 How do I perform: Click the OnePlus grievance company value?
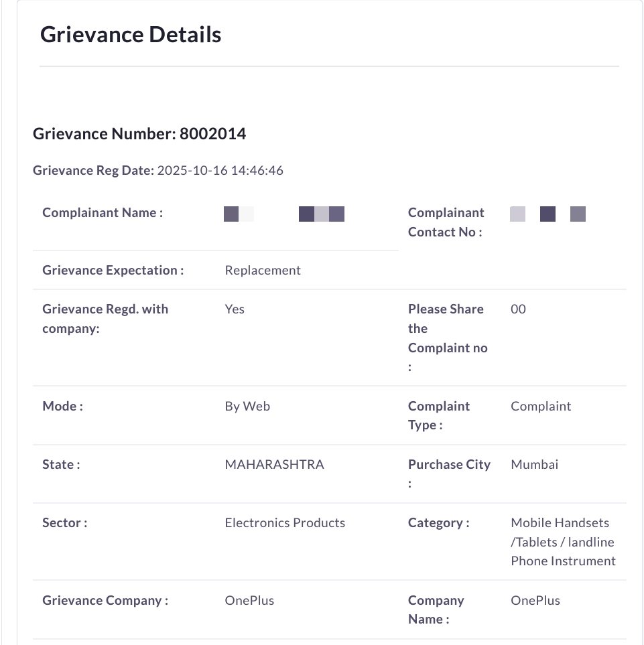click(x=249, y=600)
